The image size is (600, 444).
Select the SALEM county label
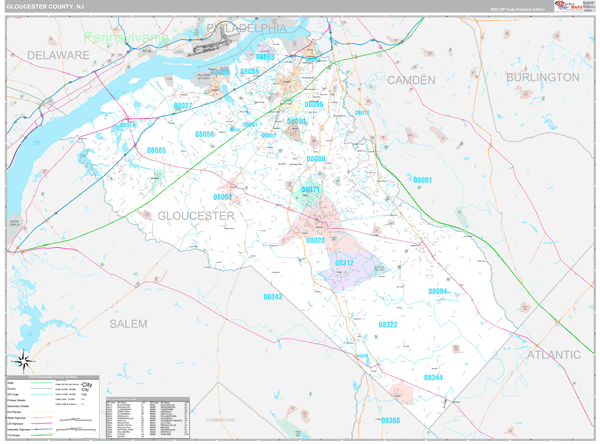click(x=128, y=324)
